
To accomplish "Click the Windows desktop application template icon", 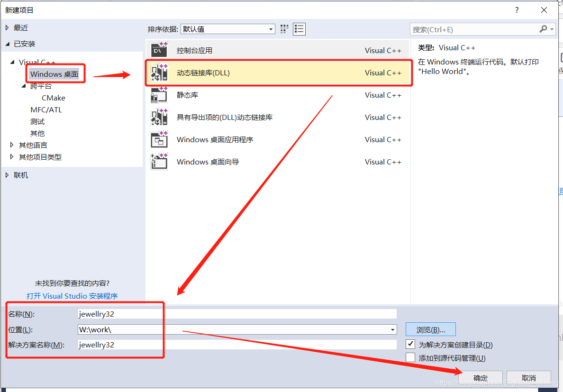I will (x=159, y=139).
